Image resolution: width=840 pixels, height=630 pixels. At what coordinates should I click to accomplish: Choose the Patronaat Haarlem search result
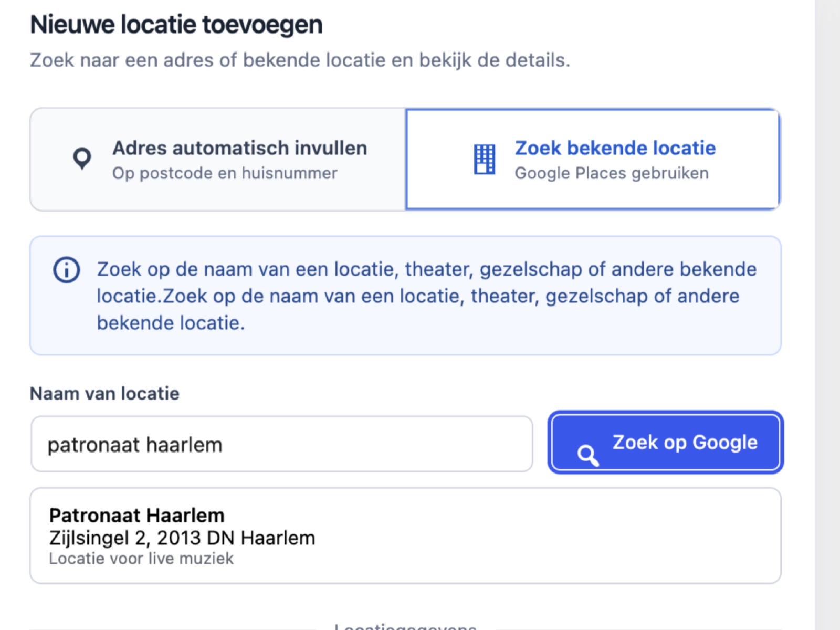[405, 535]
